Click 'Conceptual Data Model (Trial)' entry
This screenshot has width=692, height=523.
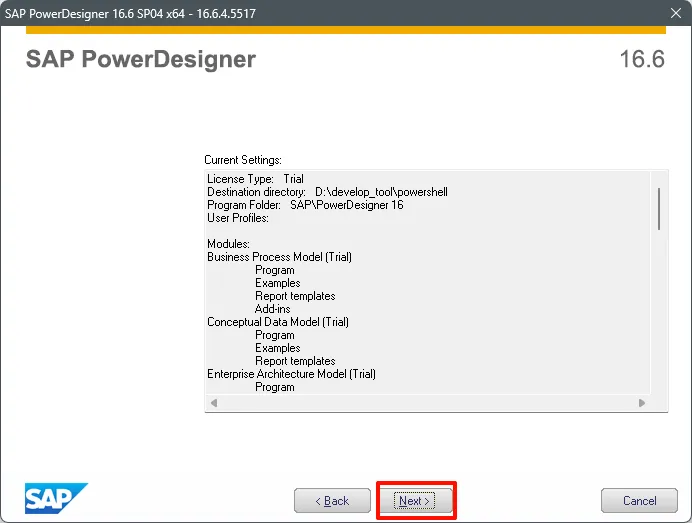tap(278, 322)
